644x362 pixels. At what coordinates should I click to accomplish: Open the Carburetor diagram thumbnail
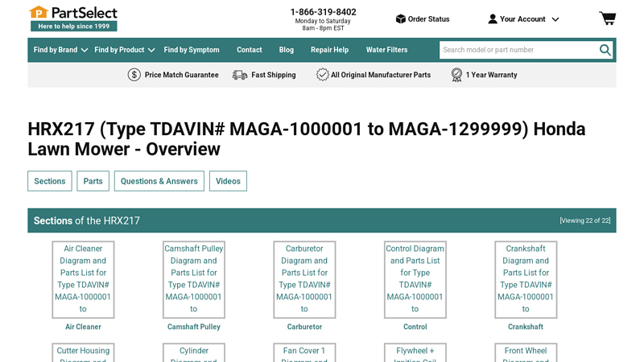[304, 279]
